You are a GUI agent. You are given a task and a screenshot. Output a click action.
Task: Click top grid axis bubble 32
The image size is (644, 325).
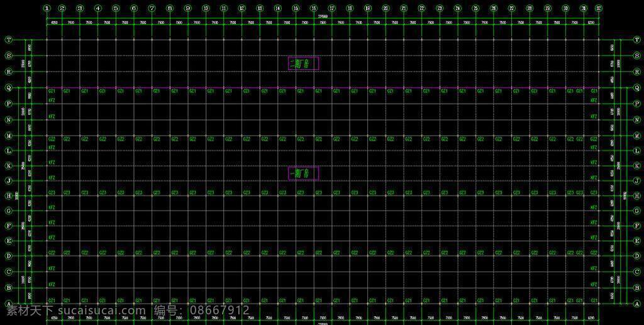[x=599, y=8]
